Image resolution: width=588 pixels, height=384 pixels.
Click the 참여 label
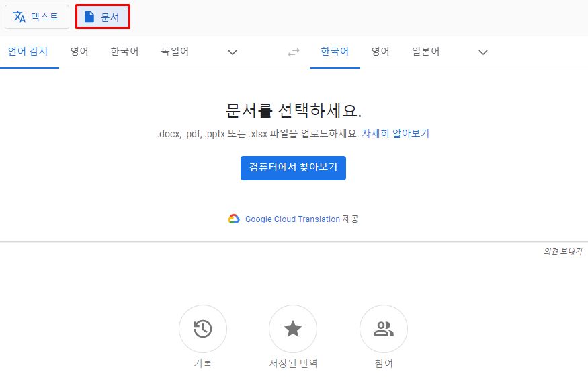384,363
